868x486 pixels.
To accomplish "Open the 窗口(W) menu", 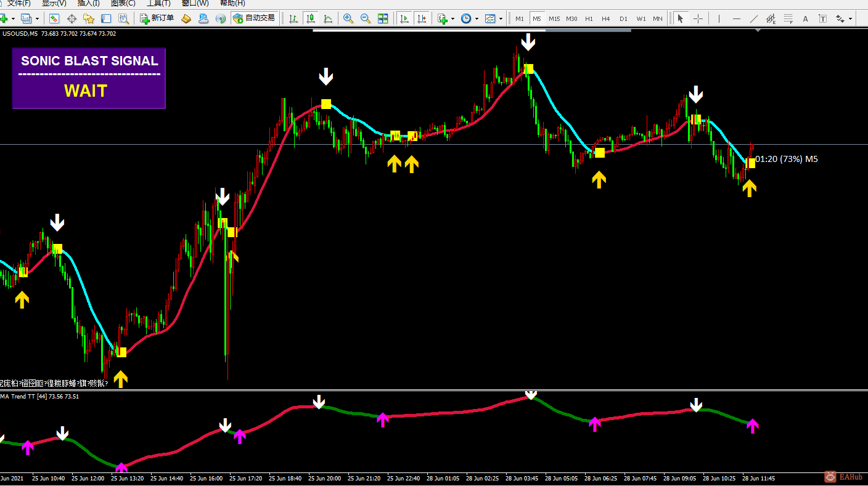I will coord(195,3).
